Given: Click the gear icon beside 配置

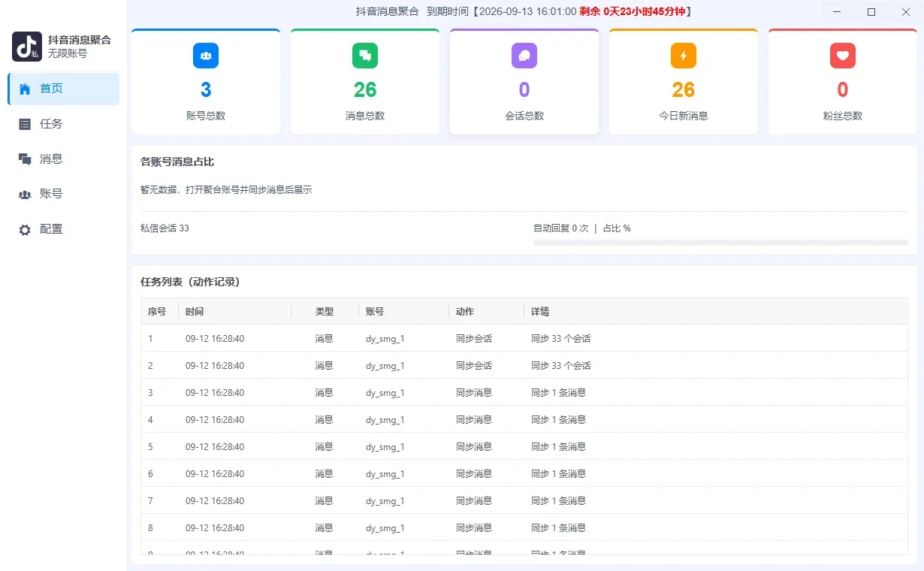Looking at the screenshot, I should point(25,229).
